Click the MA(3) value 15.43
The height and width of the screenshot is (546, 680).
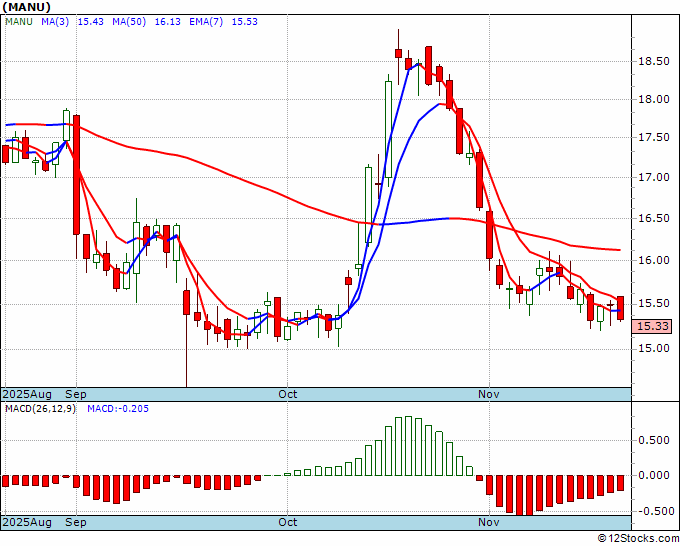[90, 22]
